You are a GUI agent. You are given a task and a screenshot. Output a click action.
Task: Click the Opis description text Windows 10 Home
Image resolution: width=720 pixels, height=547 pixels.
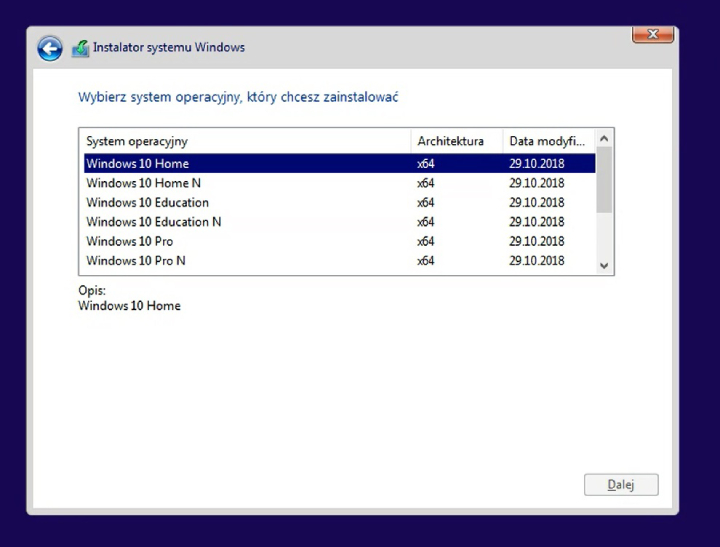pyautogui.click(x=129, y=306)
